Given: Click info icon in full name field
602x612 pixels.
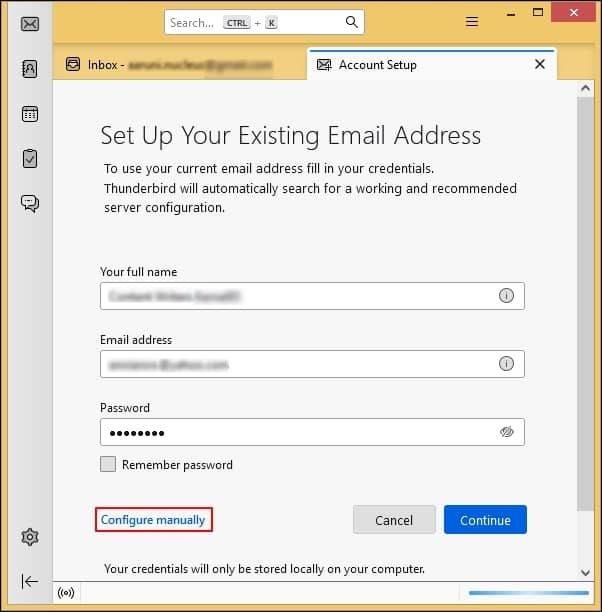Looking at the screenshot, I should tap(506, 295).
